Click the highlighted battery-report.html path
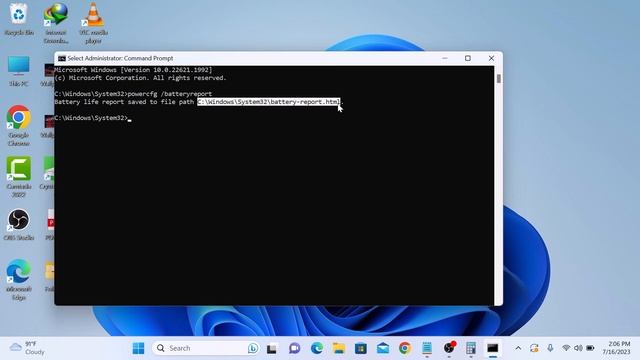The height and width of the screenshot is (360, 640). click(269, 102)
